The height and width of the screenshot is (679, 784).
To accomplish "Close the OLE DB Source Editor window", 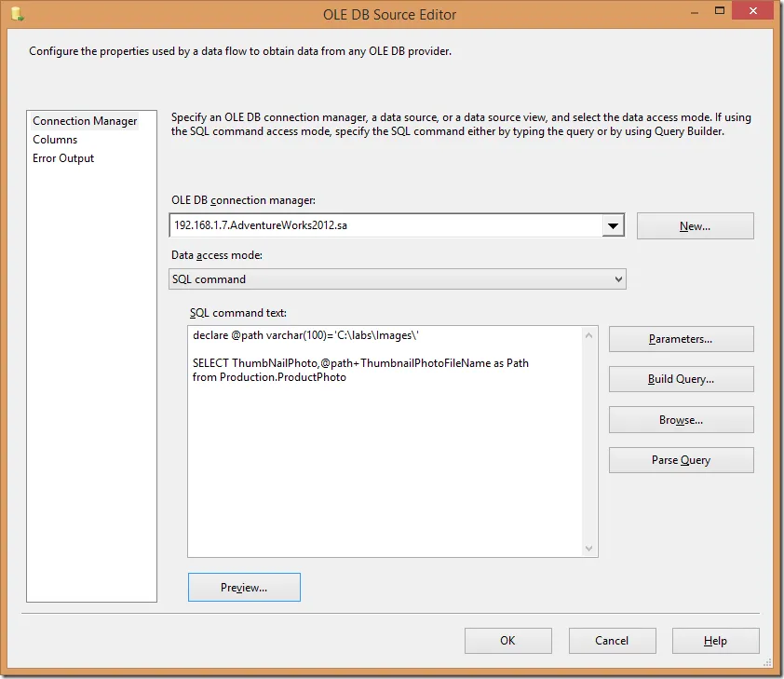I will click(x=753, y=10).
